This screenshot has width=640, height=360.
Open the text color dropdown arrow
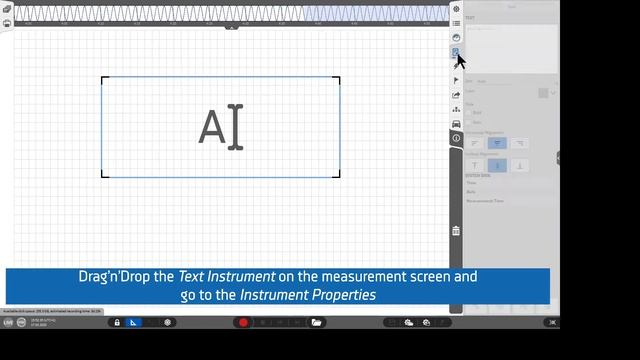click(x=553, y=93)
